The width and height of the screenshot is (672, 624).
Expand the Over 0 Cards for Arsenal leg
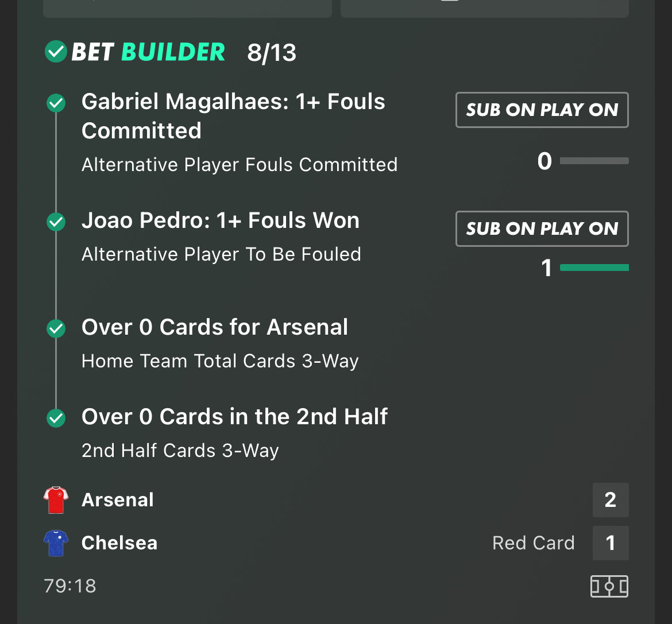coord(215,327)
